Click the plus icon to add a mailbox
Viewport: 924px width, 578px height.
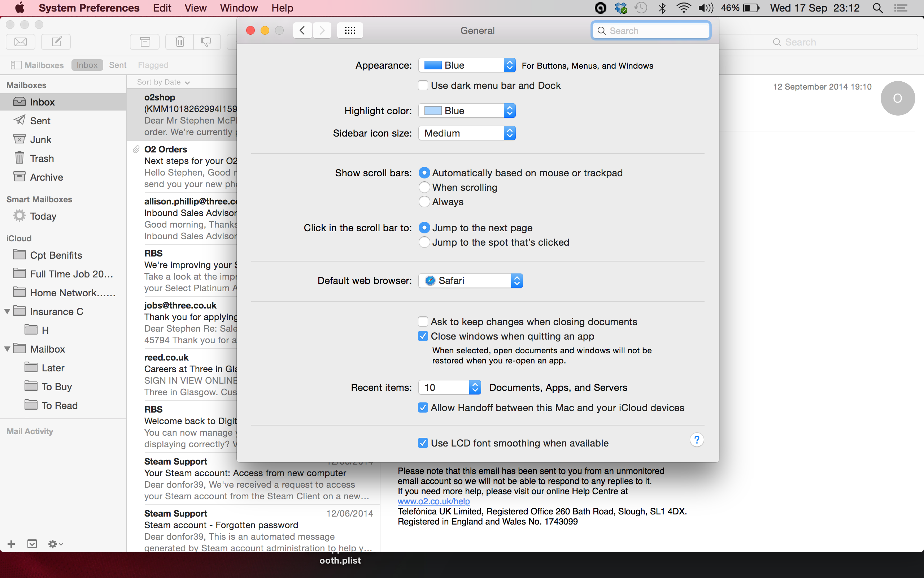click(x=11, y=544)
